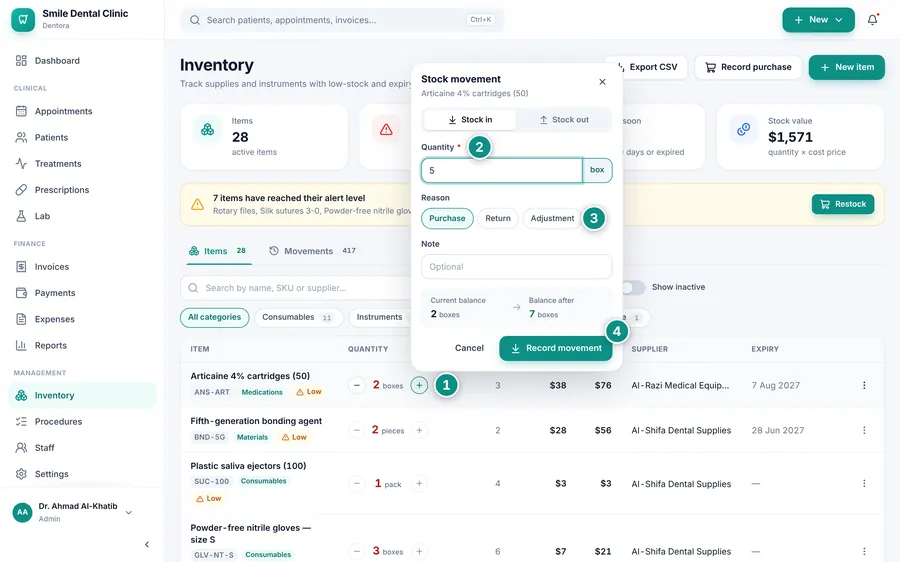
Task: Increase Powder-free nitrile gloves quantity
Action: click(x=420, y=552)
